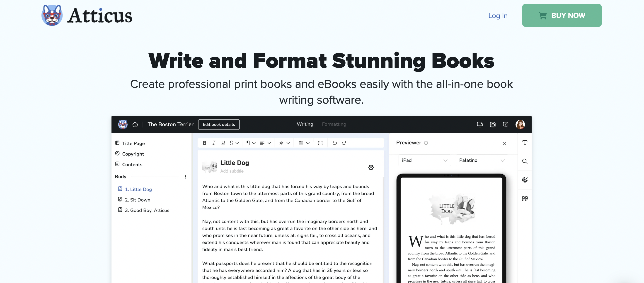Screen dimensions: 644x283
Task: Click the Body section label
Action: pos(121,177)
